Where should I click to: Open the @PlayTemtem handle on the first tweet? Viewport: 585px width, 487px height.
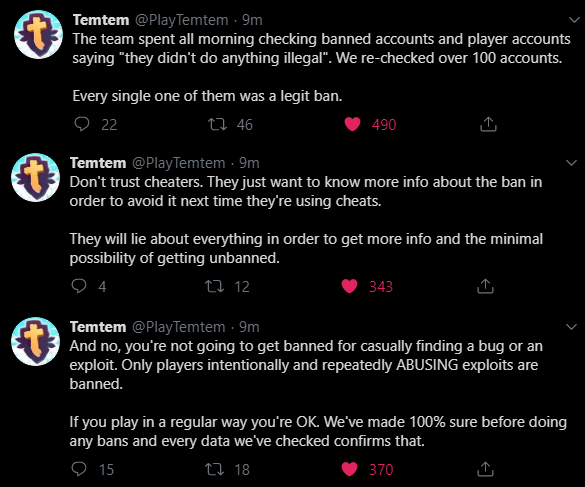181,20
